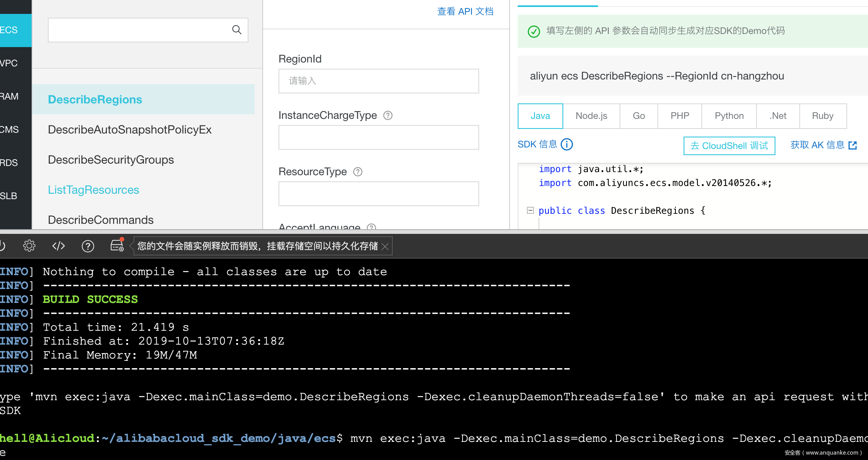
Task: Open the view API documentation link
Action: click(x=465, y=11)
